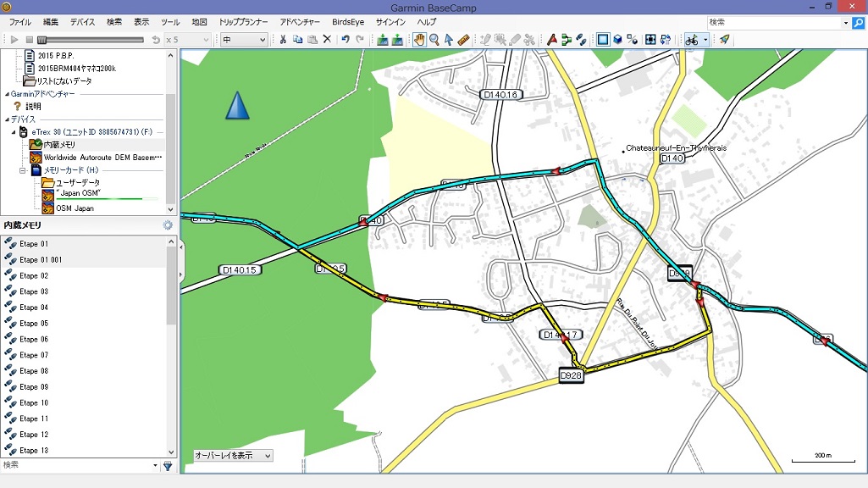The height and width of the screenshot is (488, 868).
Task: Click the first green-arrow device transfer icon
Action: point(383,39)
